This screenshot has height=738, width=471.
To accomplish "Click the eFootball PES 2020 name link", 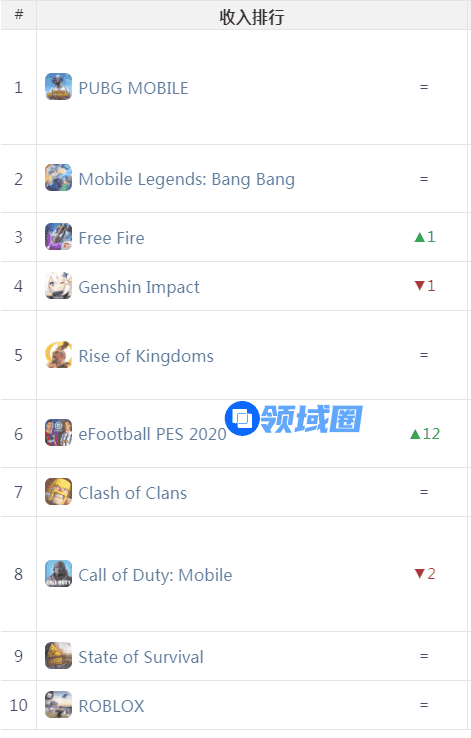I will [152, 434].
